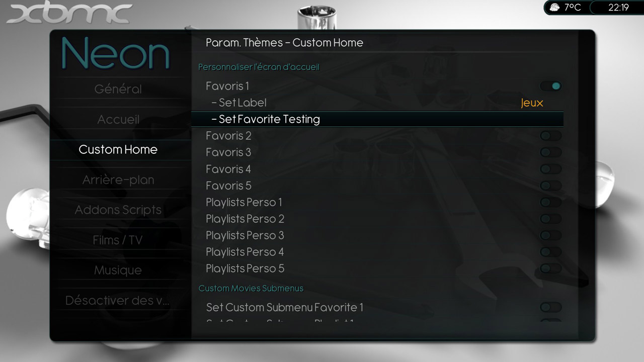Toggle Playlists Perso 1 on
The height and width of the screenshot is (362, 644).
coord(550,202)
